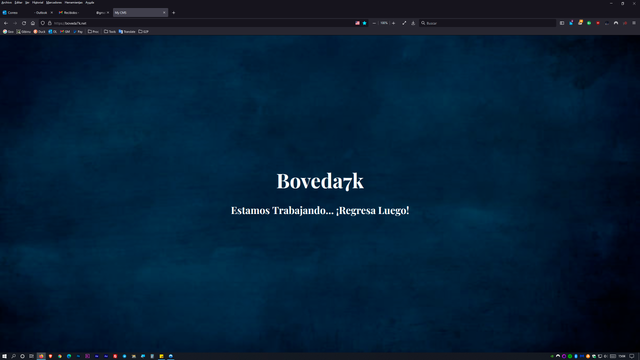Open the Goo bookmark

click(8, 31)
